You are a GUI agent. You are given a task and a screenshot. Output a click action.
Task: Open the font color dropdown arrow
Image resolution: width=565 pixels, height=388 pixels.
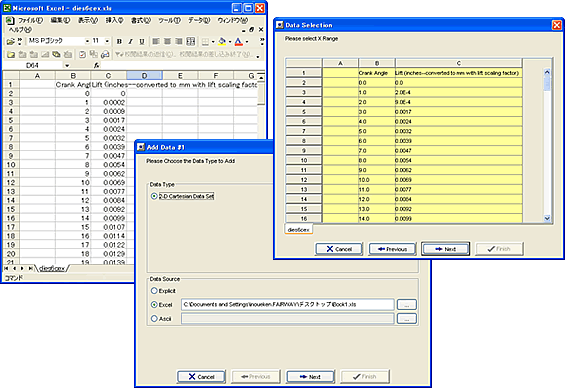247,42
